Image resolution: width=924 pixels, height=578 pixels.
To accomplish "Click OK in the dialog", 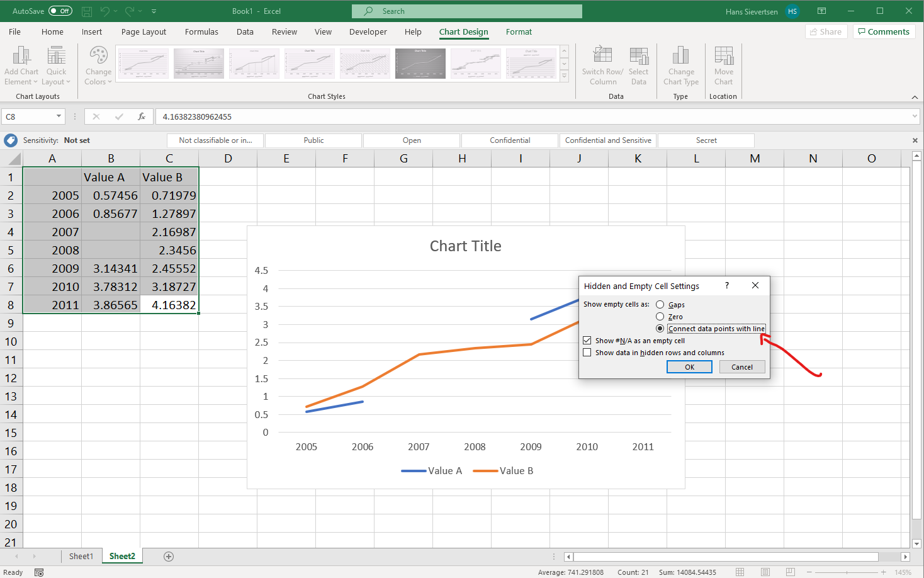I will (x=689, y=367).
